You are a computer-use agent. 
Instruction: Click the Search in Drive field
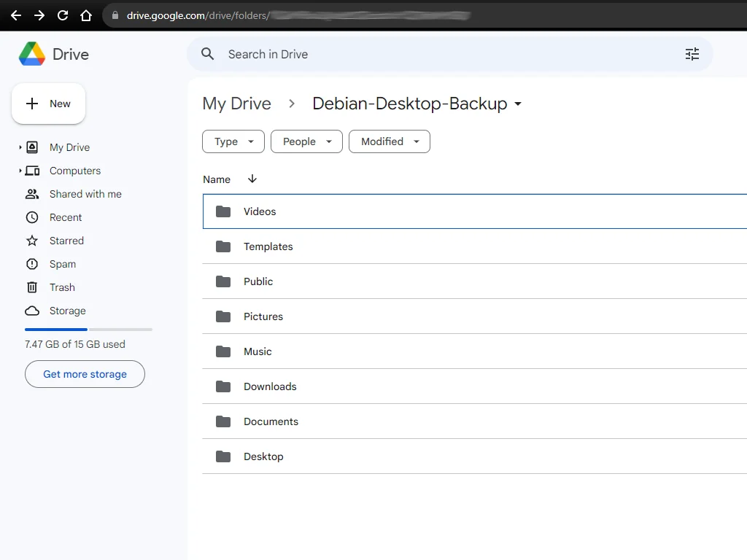coord(450,54)
